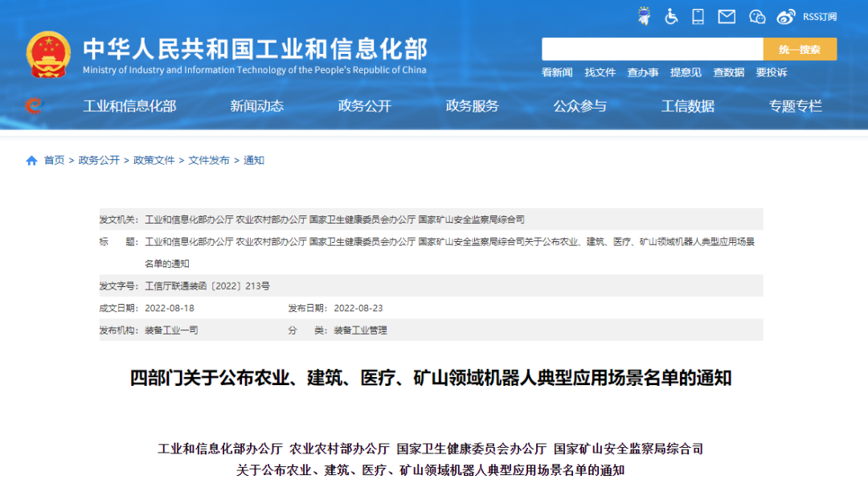Open 专题专栏 navigation menu

(796, 106)
